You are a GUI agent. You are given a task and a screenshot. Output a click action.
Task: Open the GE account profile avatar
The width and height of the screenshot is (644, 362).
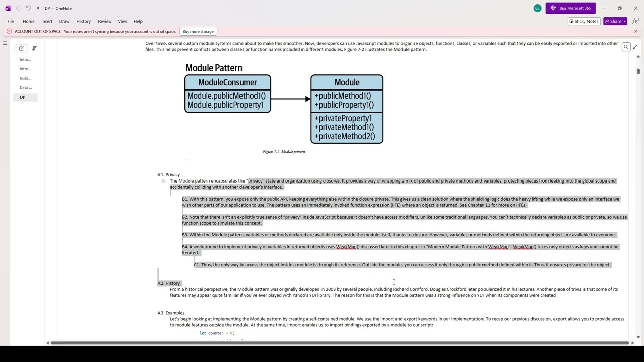(x=537, y=8)
